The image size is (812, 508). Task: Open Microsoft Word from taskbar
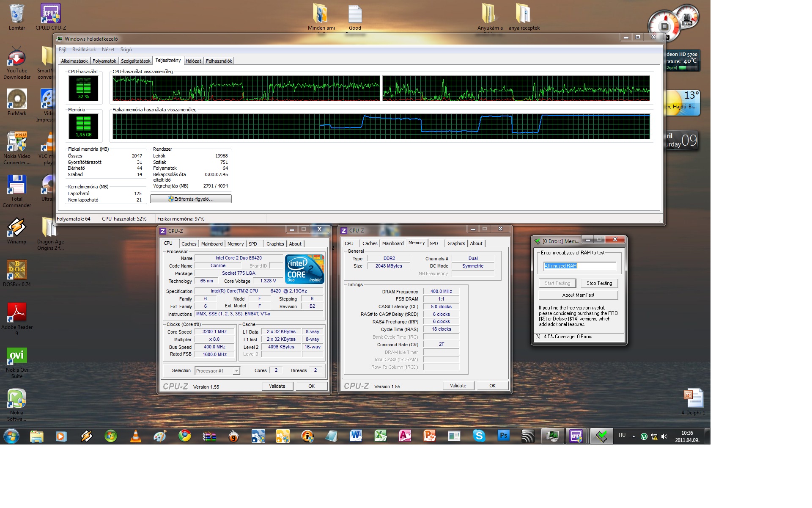pyautogui.click(x=356, y=436)
